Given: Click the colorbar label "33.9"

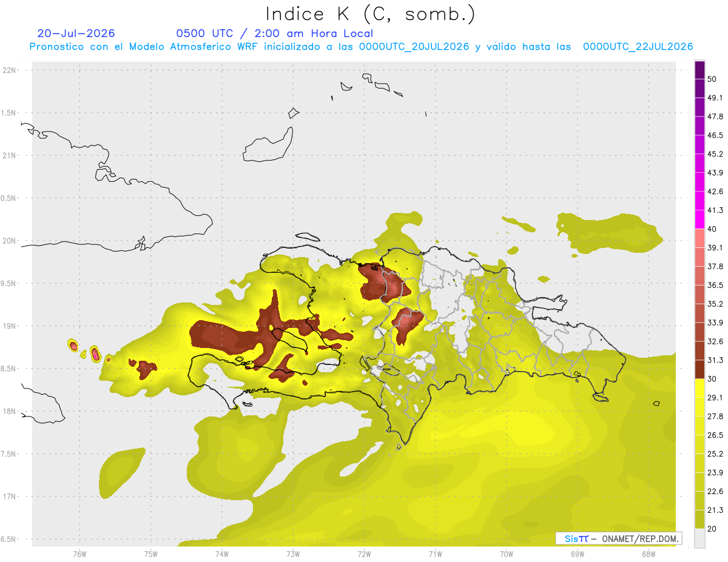Looking at the screenshot, I should point(715,323).
